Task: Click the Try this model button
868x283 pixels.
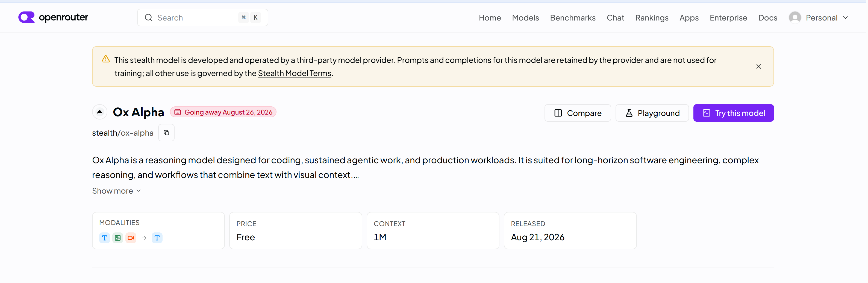Action: tap(734, 113)
